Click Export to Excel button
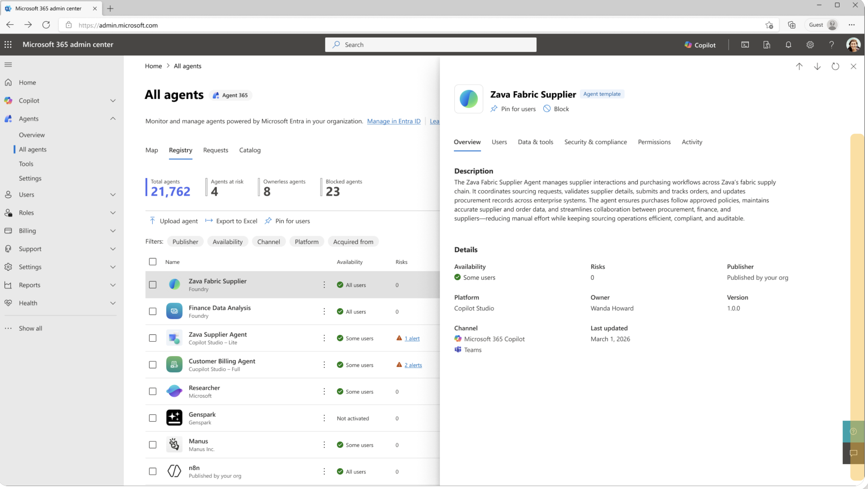The width and height of the screenshot is (868, 489). point(231,221)
